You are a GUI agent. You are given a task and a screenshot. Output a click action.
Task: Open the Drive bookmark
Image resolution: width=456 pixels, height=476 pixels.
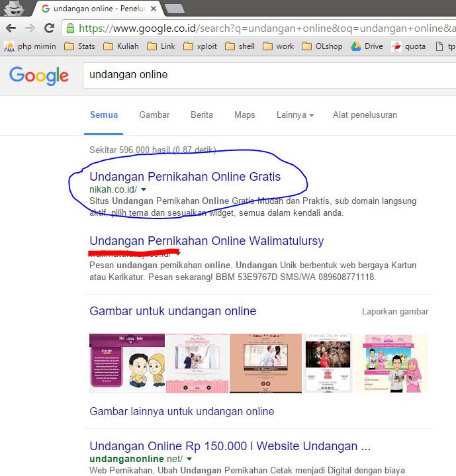367,46
